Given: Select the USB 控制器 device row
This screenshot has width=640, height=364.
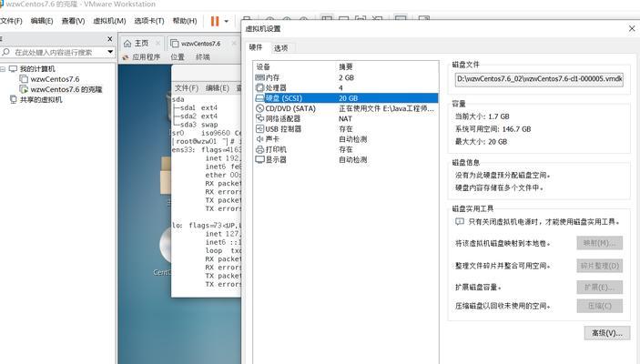Looking at the screenshot, I should pos(346,129).
